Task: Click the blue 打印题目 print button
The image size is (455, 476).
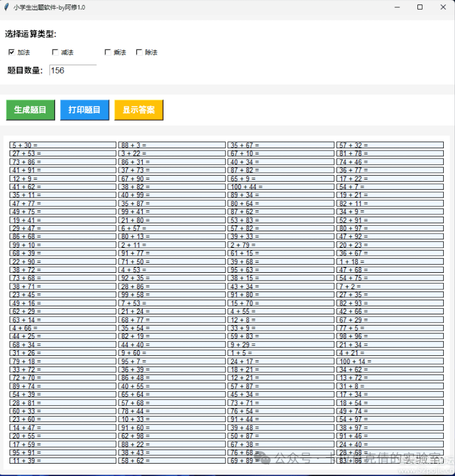Action: click(84, 110)
